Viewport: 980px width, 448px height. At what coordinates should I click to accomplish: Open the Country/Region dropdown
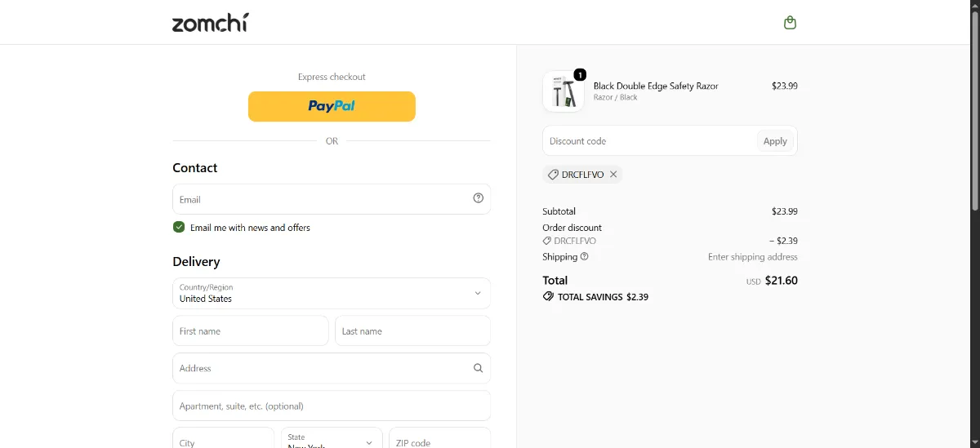332,293
